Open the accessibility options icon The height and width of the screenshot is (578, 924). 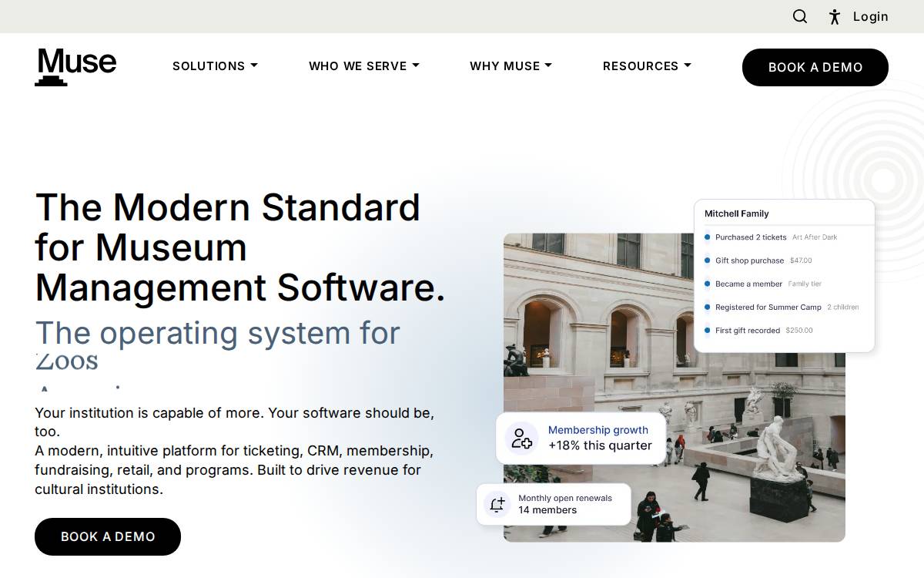[835, 17]
